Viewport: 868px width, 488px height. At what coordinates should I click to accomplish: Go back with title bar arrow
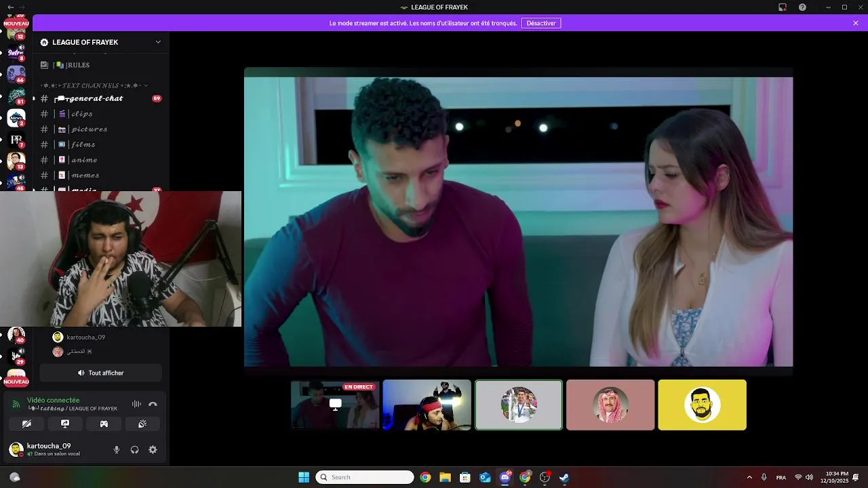click(x=9, y=7)
